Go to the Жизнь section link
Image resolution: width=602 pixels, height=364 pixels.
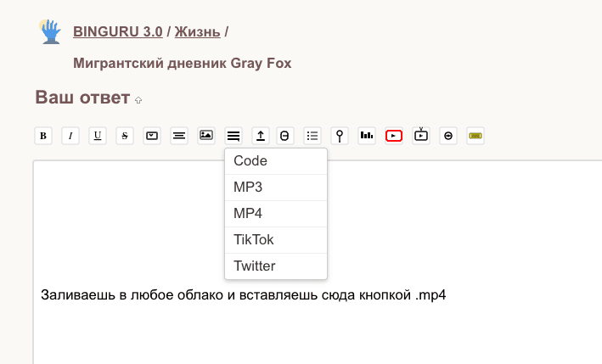pos(197,32)
